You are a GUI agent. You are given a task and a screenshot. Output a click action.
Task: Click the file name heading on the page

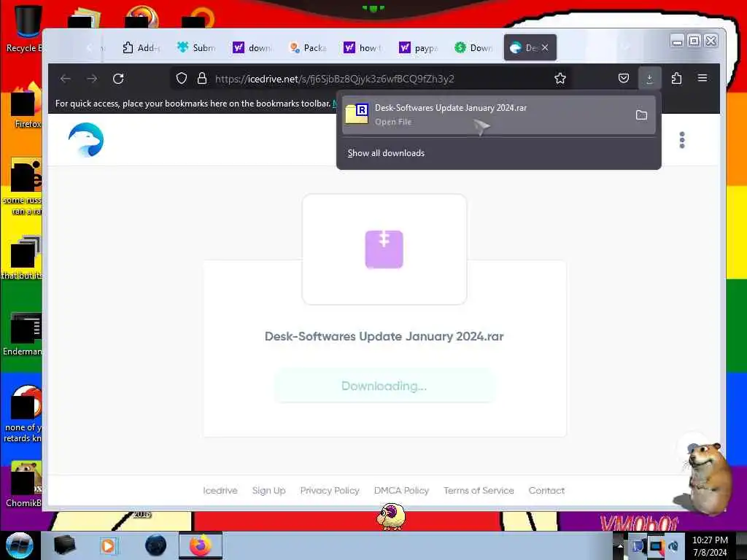[x=384, y=336]
